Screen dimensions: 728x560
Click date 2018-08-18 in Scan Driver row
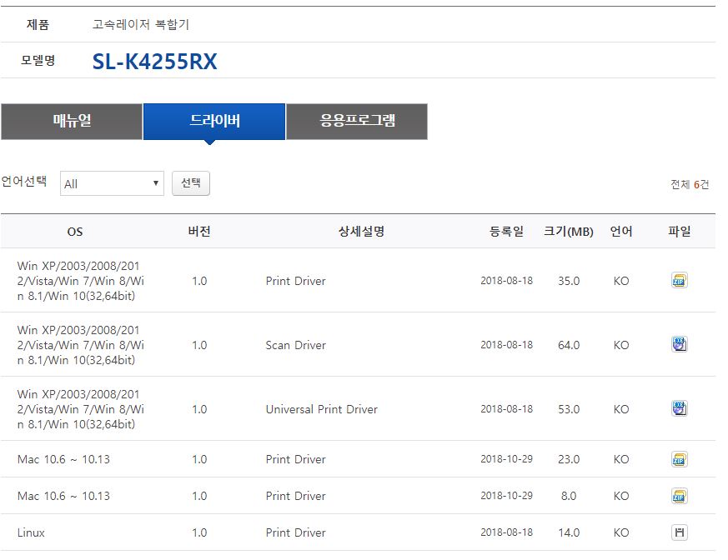(x=506, y=345)
